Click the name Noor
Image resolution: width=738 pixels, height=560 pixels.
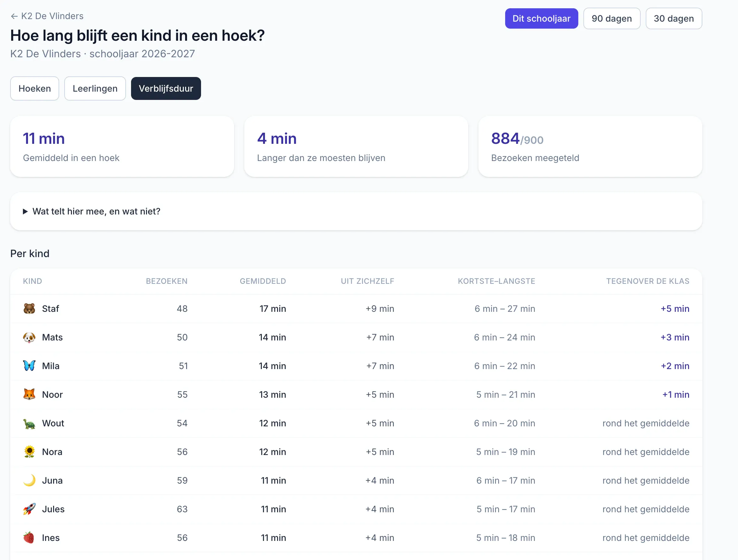tap(52, 395)
